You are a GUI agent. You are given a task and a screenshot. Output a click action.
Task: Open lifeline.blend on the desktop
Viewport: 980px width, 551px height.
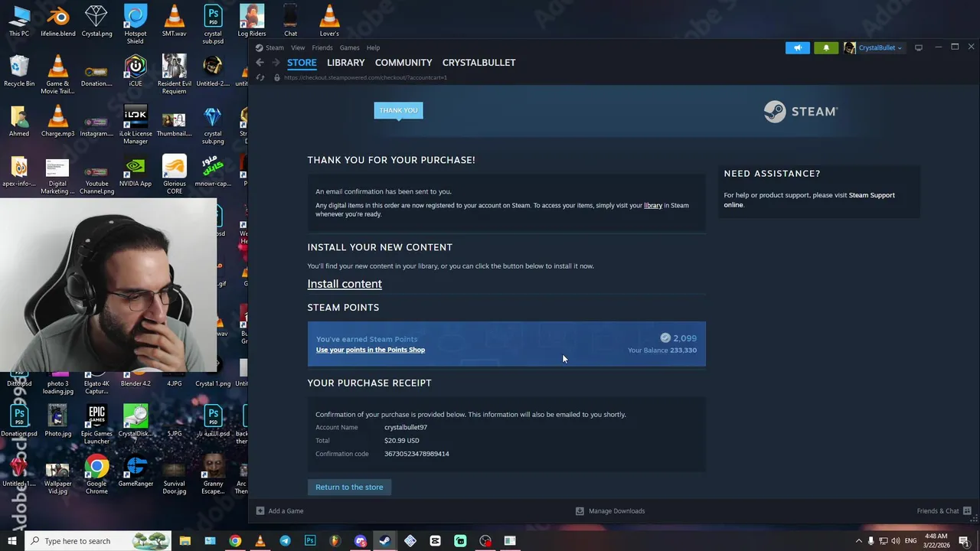(58, 21)
